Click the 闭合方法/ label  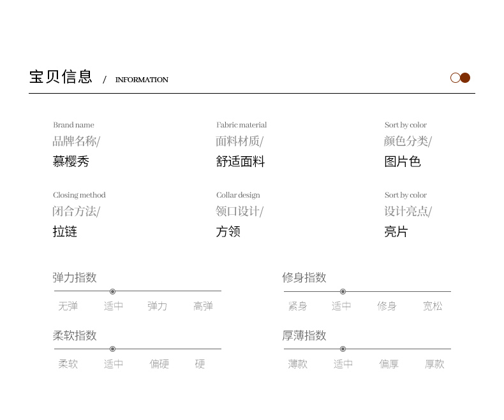click(77, 212)
